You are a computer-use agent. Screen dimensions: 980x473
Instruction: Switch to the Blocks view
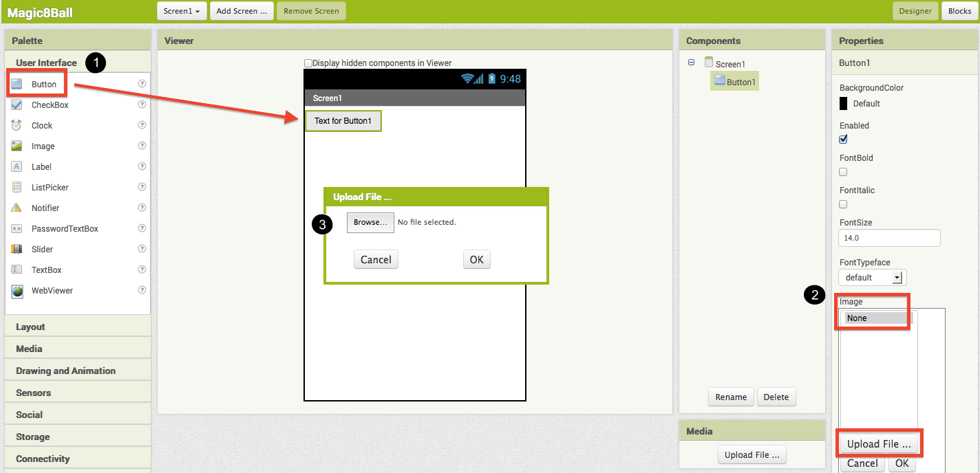[x=959, y=11]
